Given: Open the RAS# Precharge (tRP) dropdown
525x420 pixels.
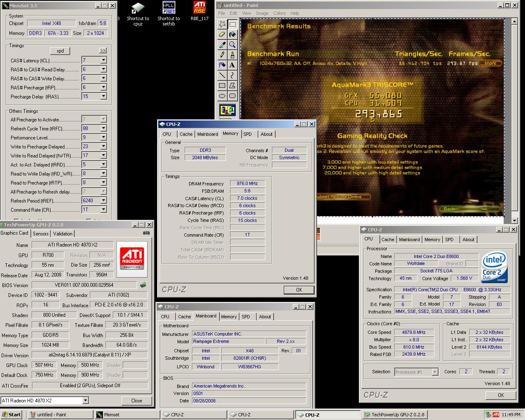Looking at the screenshot, I should click(103, 87).
